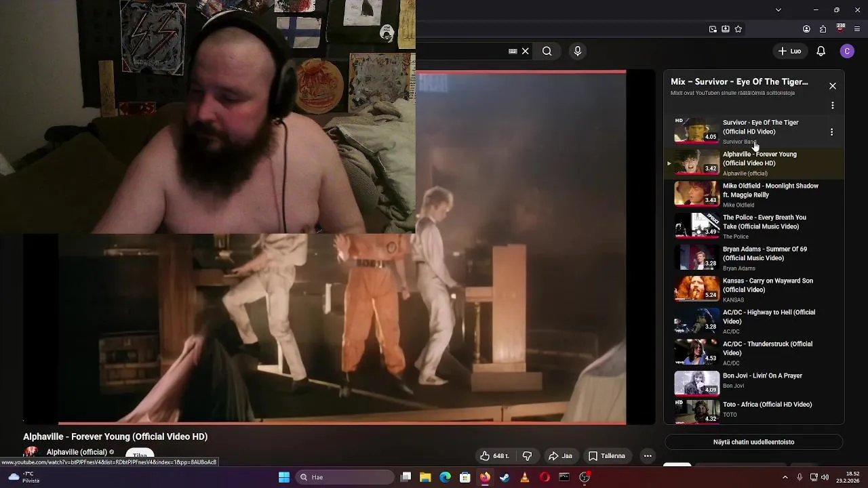Viewport: 868px width, 488px height.
Task: Click the video title Forever Young text
Action: pyautogui.click(x=115, y=436)
